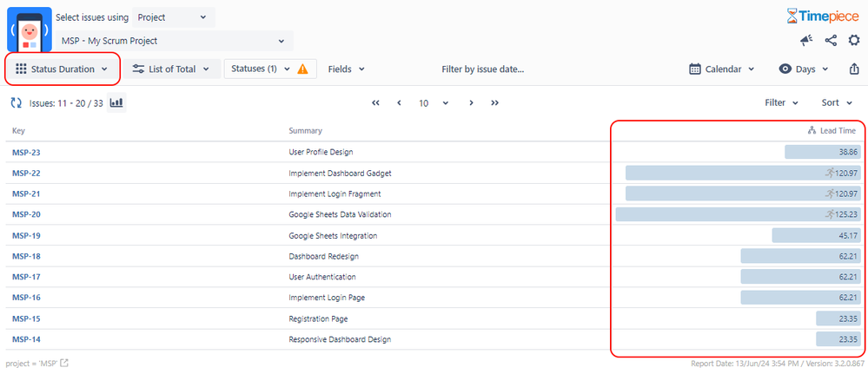
Task: Click the Report Date and version text
Action: 778,364
